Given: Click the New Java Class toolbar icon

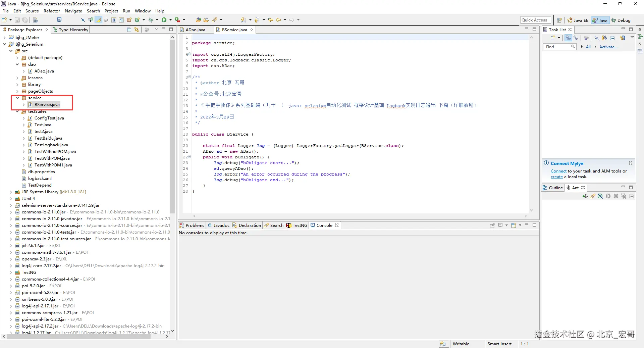Looking at the screenshot, I should click(137, 20).
